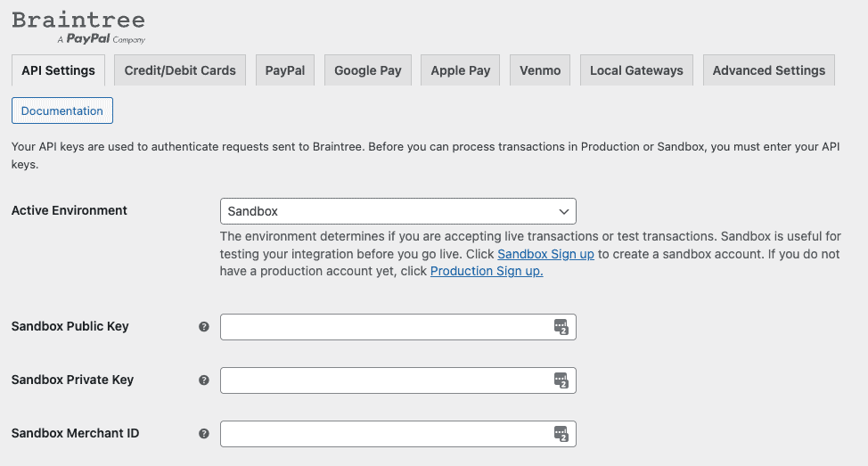Follow the Sandbox Sign up link
Screen dimensions: 868x466
click(545, 254)
